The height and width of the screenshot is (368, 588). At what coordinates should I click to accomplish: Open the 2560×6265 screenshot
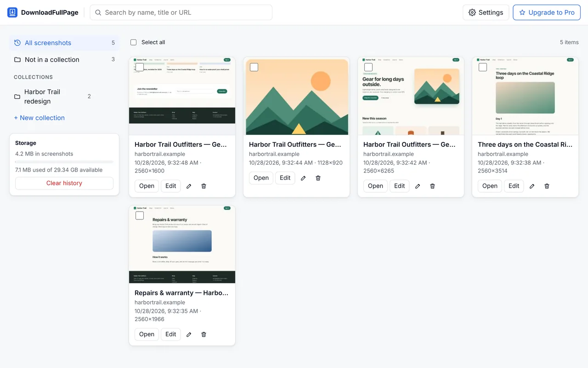pyautogui.click(x=376, y=186)
